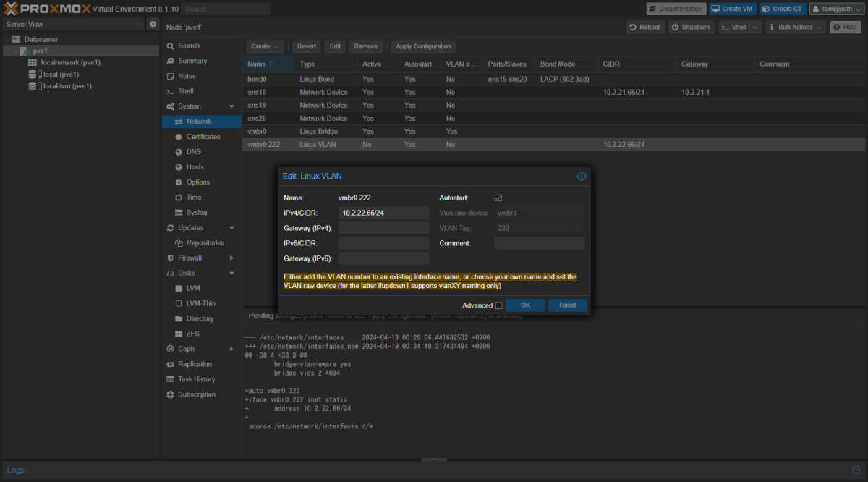Click the Comment input field

[540, 243]
